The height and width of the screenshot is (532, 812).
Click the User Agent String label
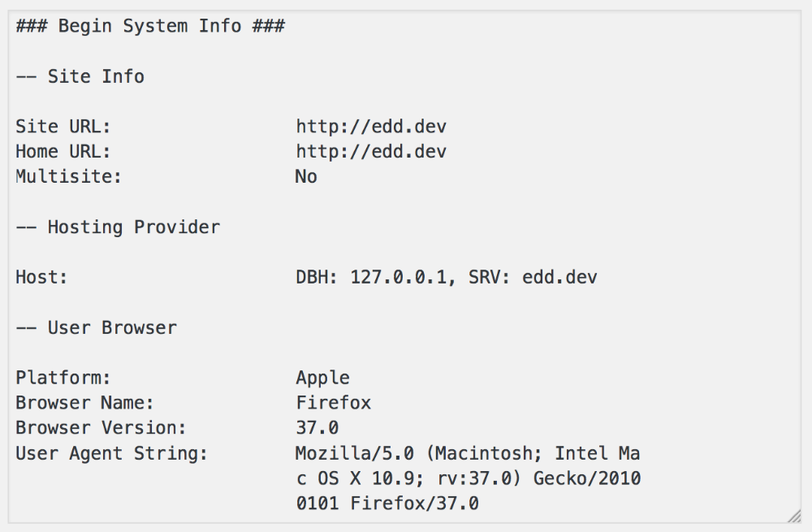(x=111, y=453)
